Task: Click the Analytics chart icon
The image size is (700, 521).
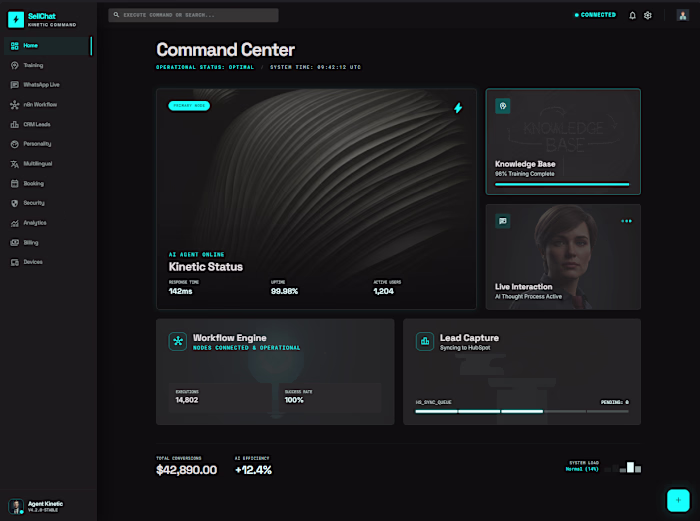Action: coord(15,223)
